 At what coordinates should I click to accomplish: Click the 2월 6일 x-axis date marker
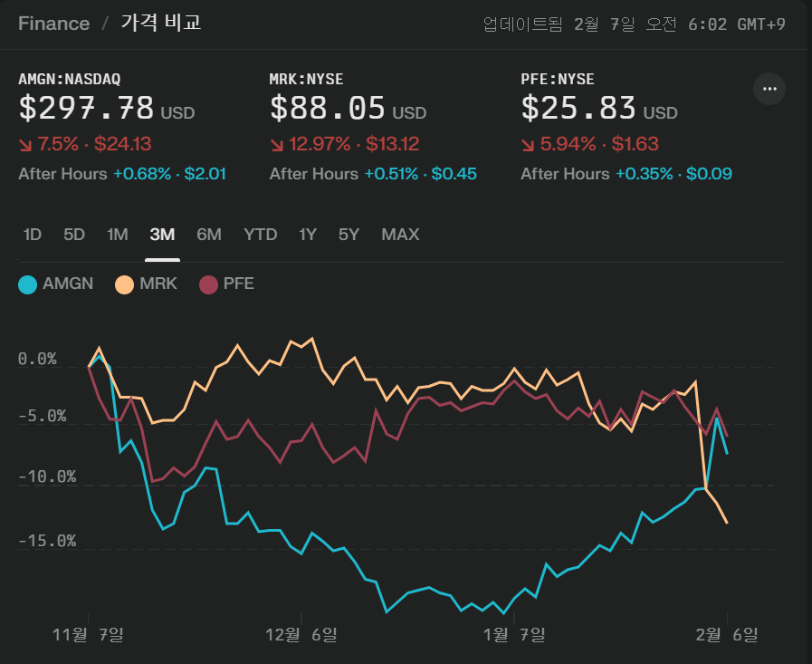click(727, 634)
